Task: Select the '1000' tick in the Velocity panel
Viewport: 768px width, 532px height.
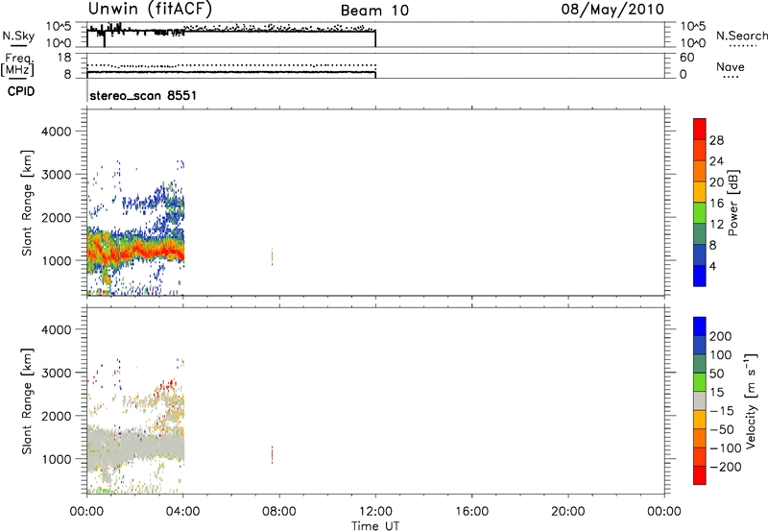Action: coord(56,459)
